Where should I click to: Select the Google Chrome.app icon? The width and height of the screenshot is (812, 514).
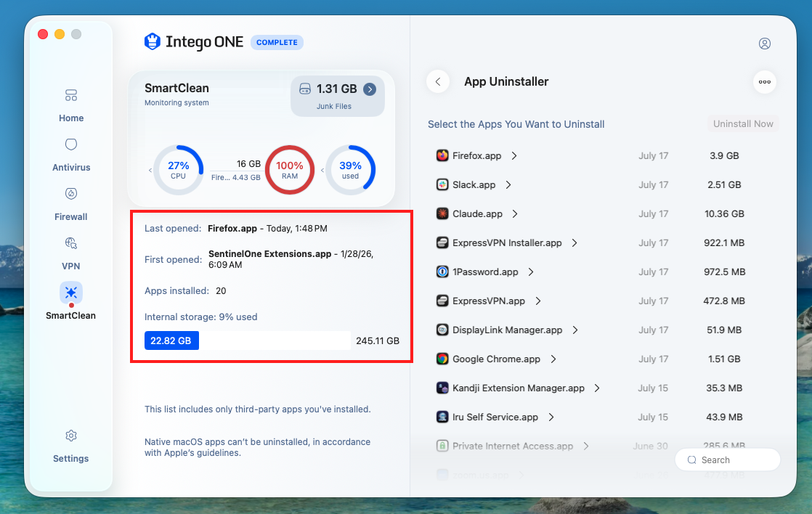tap(442, 359)
